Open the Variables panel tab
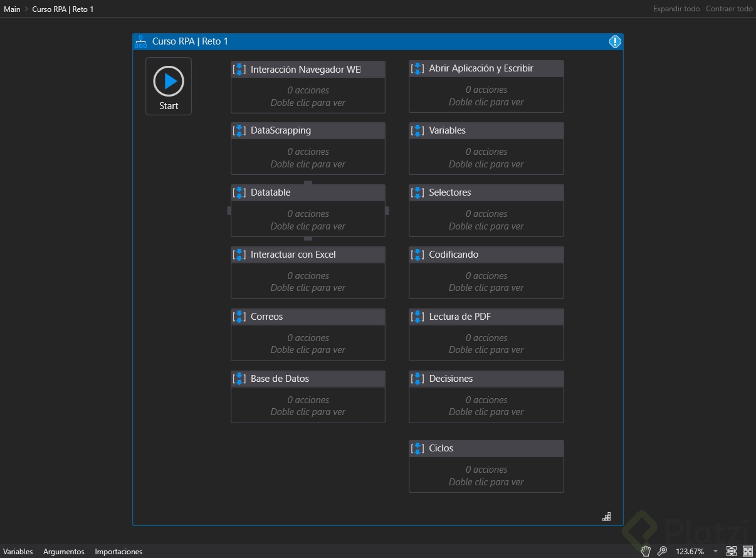Screen dimensions: 756x558 pos(18,552)
